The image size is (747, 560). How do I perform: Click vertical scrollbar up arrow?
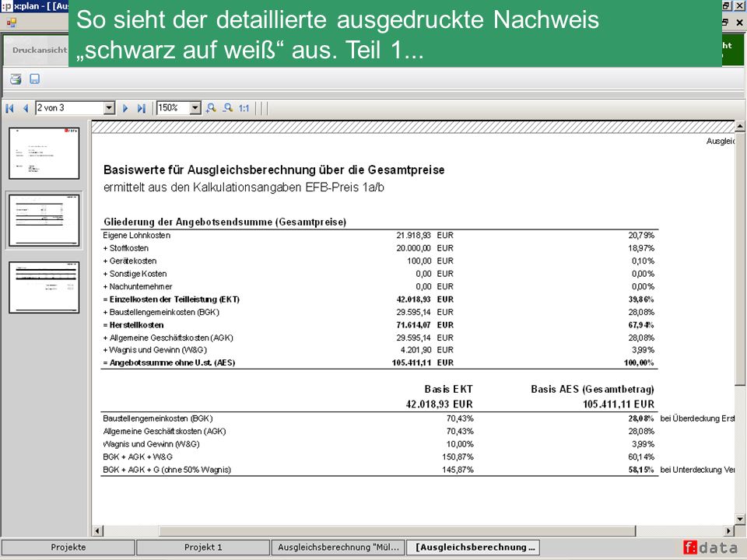pyautogui.click(x=740, y=126)
